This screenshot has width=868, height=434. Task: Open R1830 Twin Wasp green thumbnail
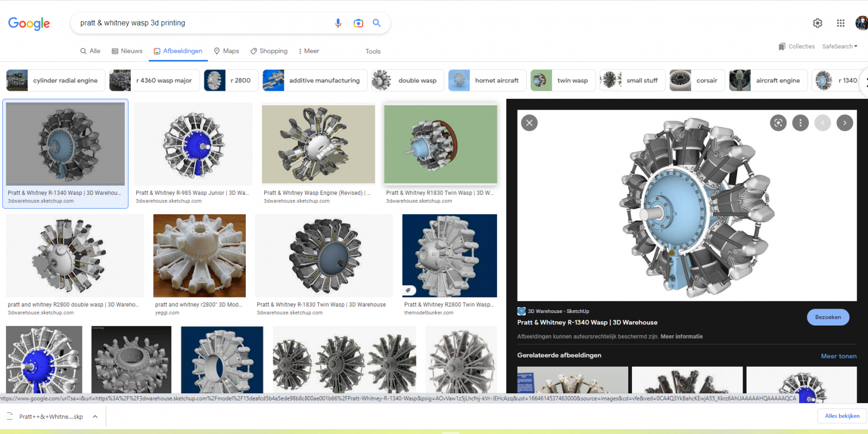(441, 144)
